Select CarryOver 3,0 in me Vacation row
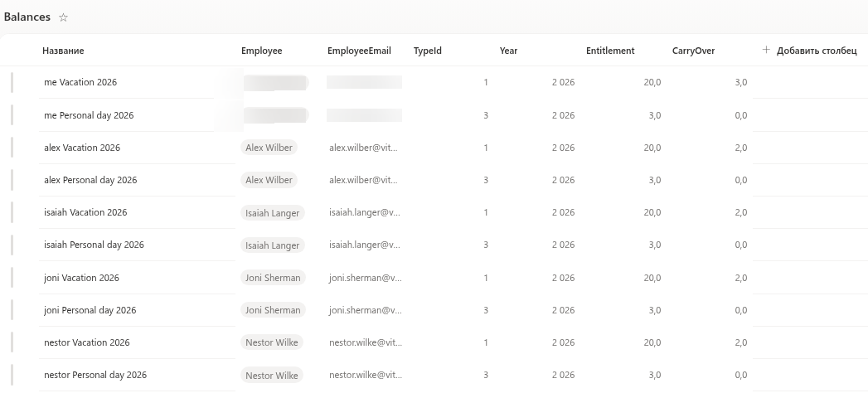Image resolution: width=868 pixels, height=398 pixels. (x=740, y=82)
